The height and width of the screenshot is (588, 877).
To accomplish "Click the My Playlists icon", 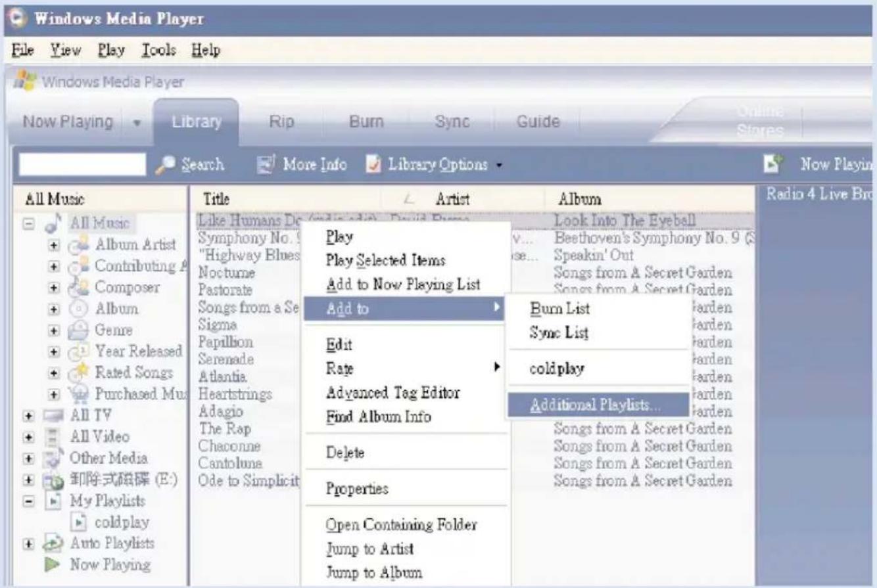I will 53,501.
